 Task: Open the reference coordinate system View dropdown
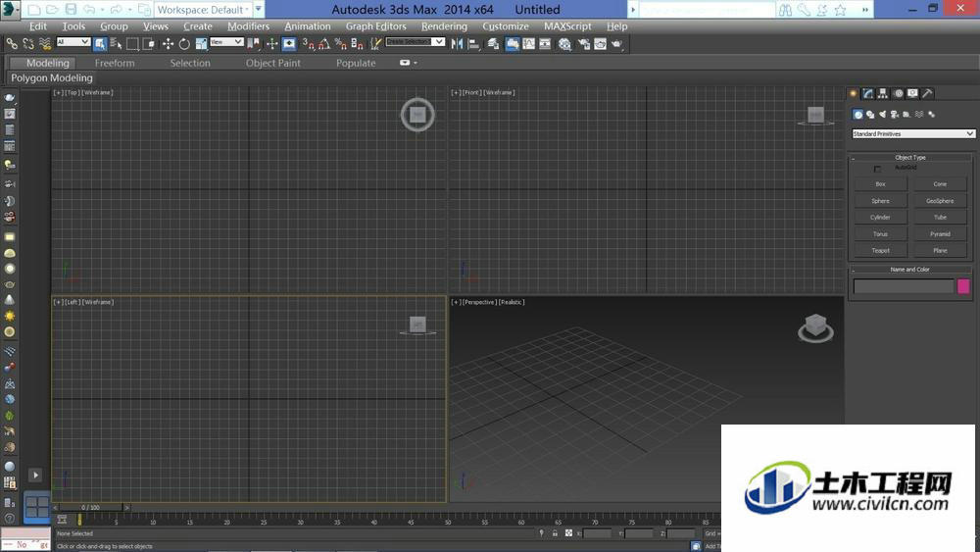[226, 42]
